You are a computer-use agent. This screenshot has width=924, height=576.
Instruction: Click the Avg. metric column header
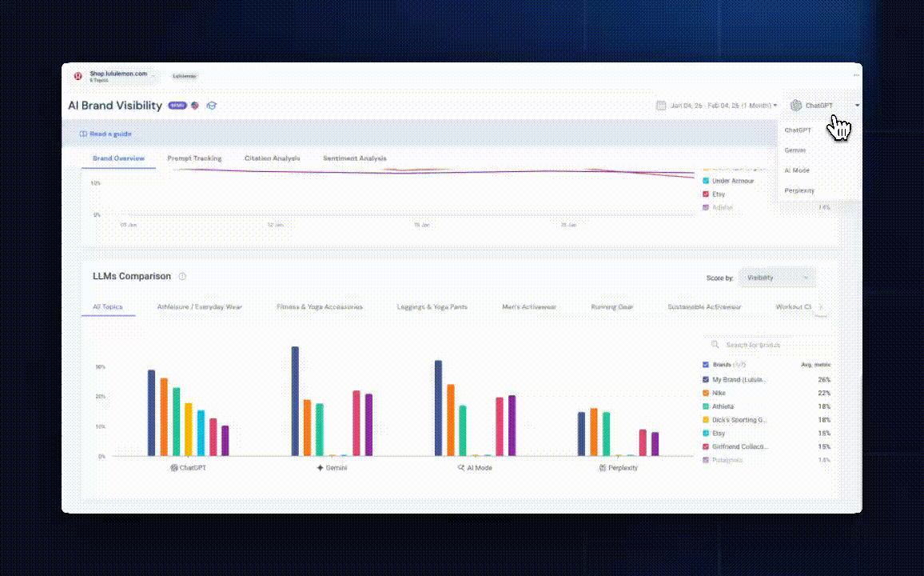815,365
